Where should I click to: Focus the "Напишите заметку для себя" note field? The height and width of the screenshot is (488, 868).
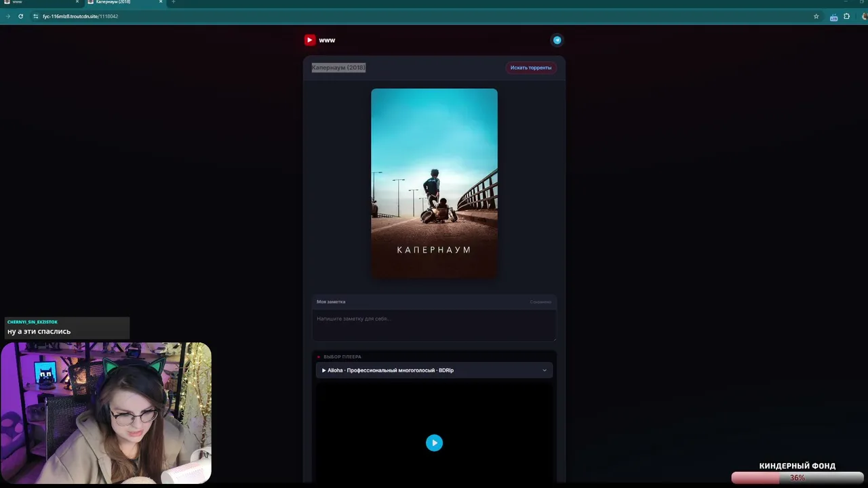pyautogui.click(x=434, y=325)
